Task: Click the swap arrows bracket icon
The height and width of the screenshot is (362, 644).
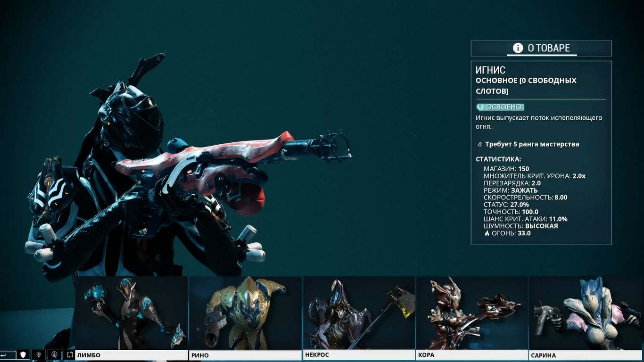Action: 70,354
